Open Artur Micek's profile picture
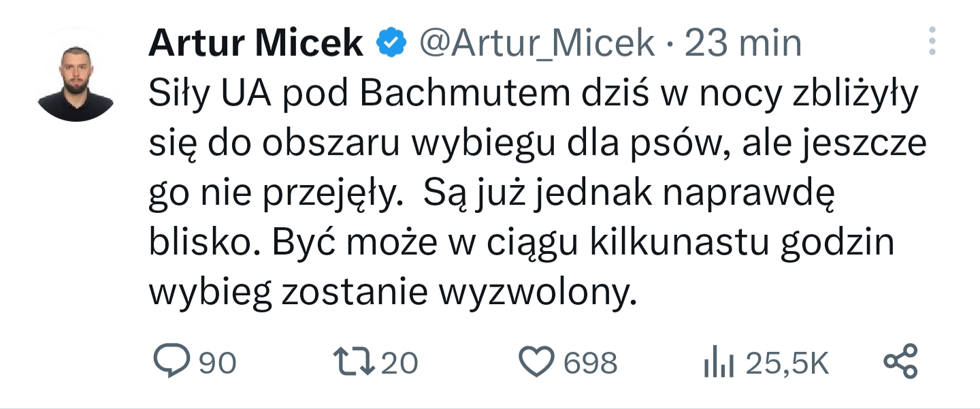The image size is (980, 409). 75,75
